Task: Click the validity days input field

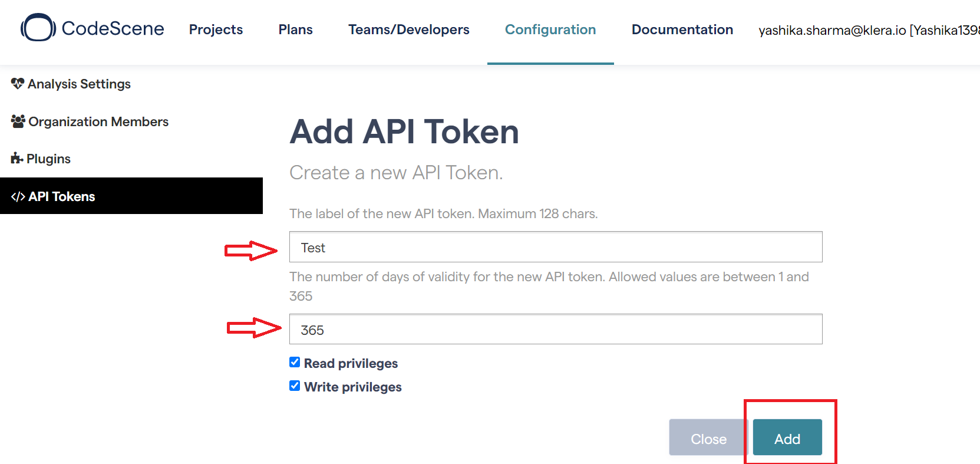Action: pyautogui.click(x=555, y=330)
